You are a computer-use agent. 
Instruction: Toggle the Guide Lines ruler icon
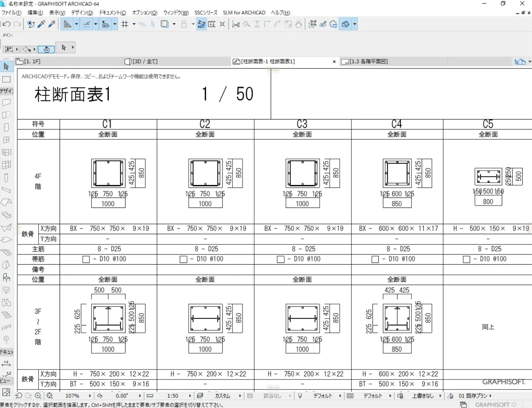click(67, 24)
